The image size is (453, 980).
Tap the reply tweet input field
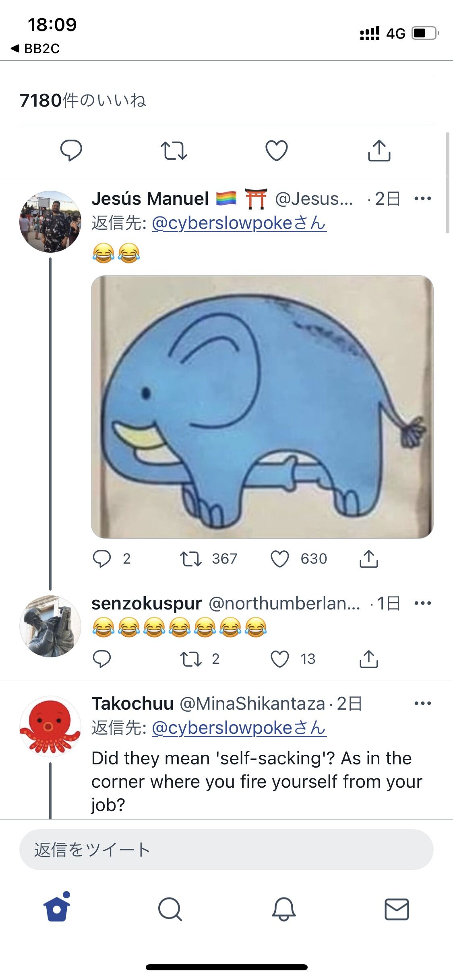[x=226, y=850]
